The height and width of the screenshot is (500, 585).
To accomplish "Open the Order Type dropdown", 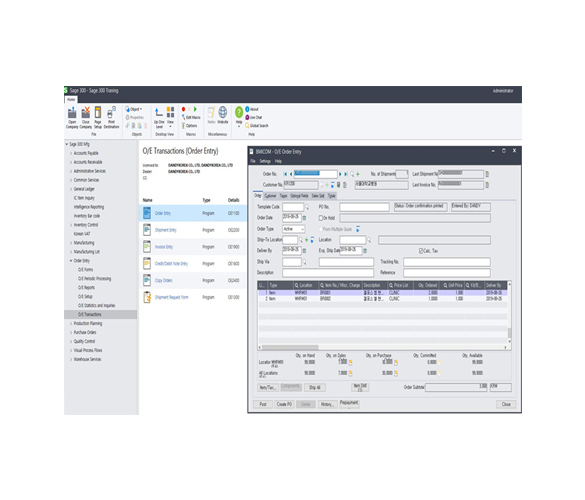I will pos(294,229).
